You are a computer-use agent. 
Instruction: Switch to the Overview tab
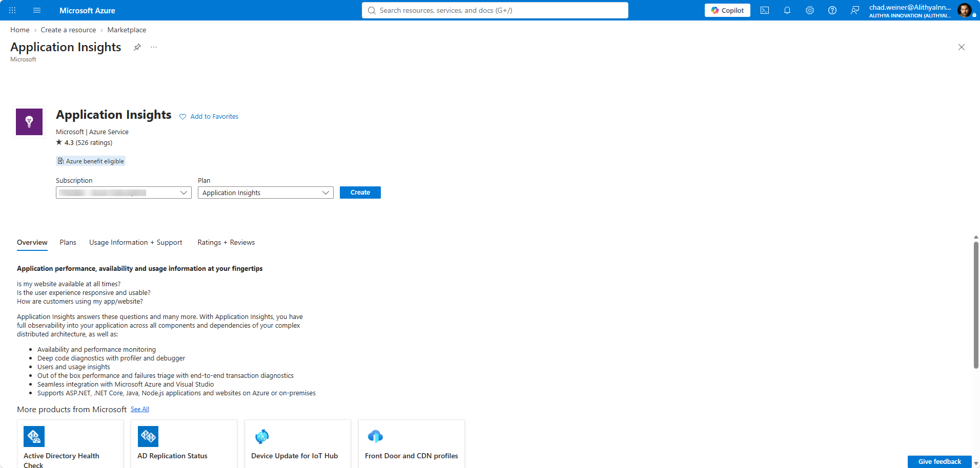coord(32,243)
